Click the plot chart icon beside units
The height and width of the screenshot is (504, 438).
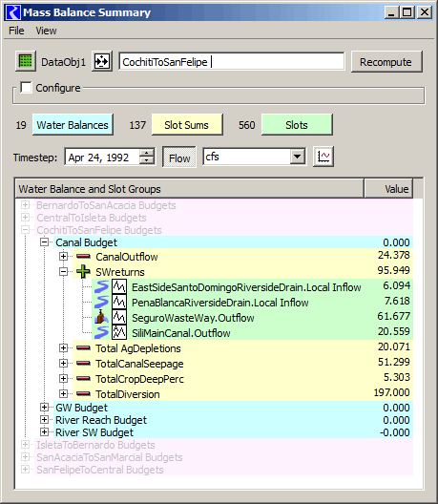pyautogui.click(x=323, y=157)
